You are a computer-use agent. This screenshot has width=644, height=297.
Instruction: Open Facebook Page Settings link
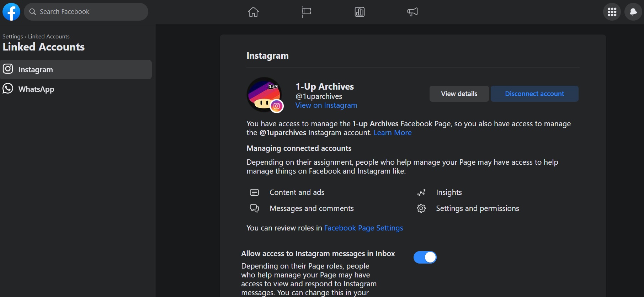pyautogui.click(x=363, y=228)
